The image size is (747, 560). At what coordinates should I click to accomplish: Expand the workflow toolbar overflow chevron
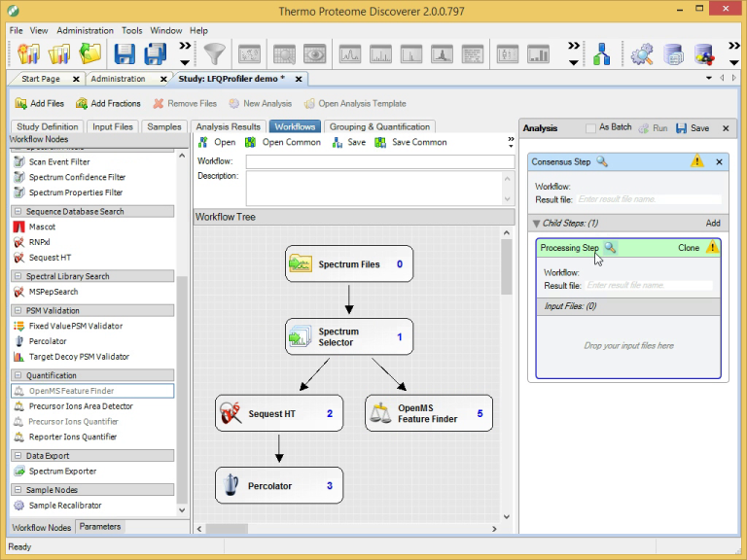pos(511,141)
